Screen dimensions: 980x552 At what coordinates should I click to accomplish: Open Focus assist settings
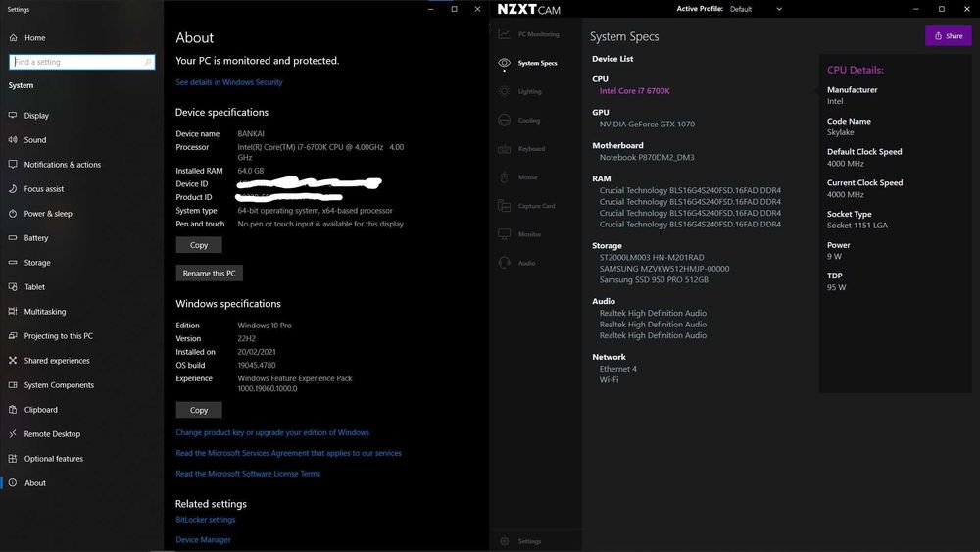pyautogui.click(x=44, y=189)
